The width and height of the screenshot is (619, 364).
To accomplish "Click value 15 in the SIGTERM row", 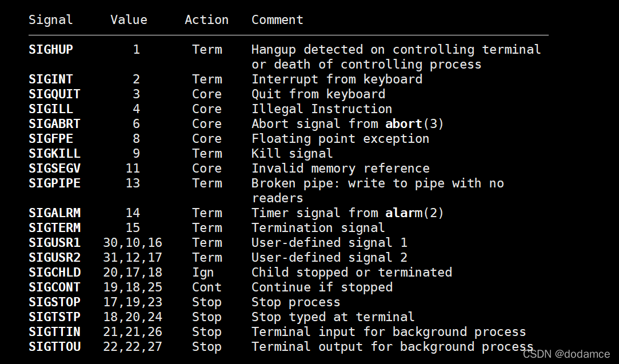I will pos(133,228).
